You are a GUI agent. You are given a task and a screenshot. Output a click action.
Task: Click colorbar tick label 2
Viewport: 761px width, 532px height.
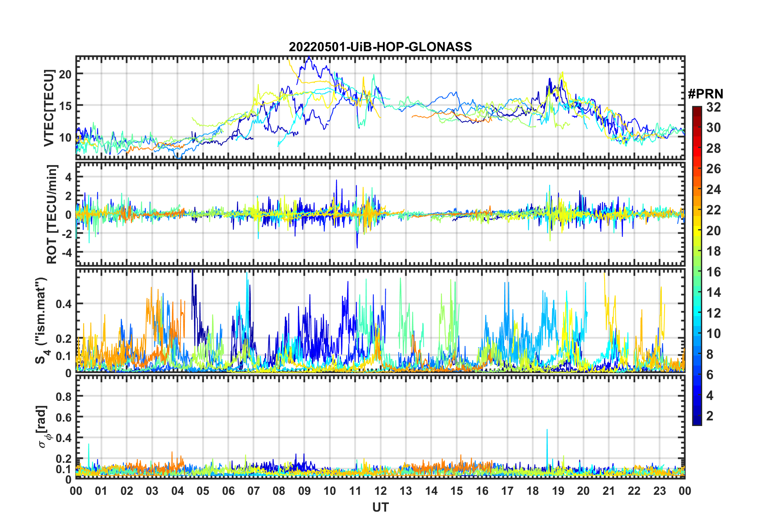click(710, 416)
